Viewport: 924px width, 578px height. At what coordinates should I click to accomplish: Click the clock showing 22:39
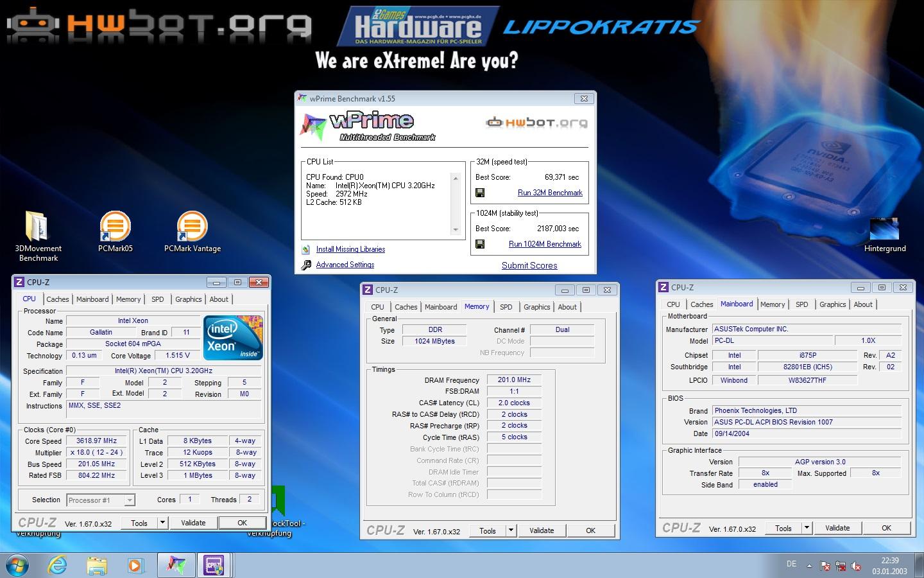click(889, 561)
